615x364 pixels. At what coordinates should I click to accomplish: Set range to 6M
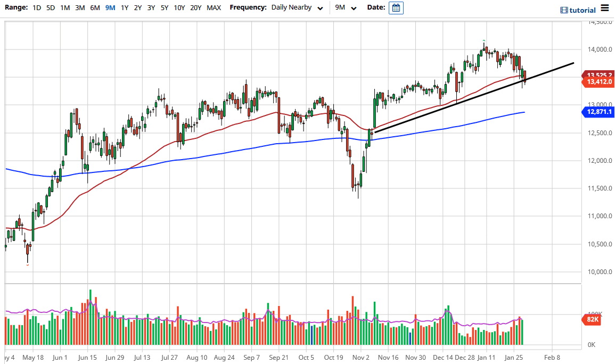95,7
